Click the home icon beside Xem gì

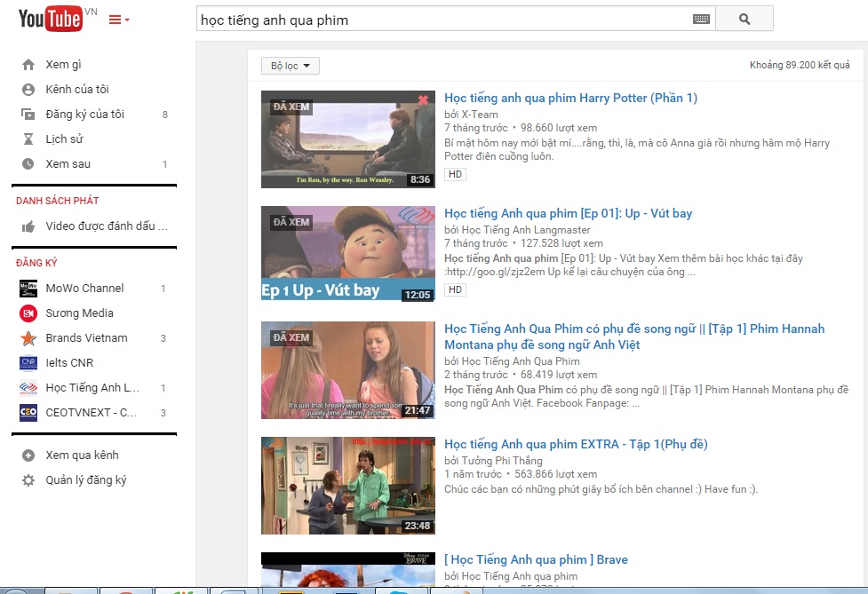tap(28, 65)
